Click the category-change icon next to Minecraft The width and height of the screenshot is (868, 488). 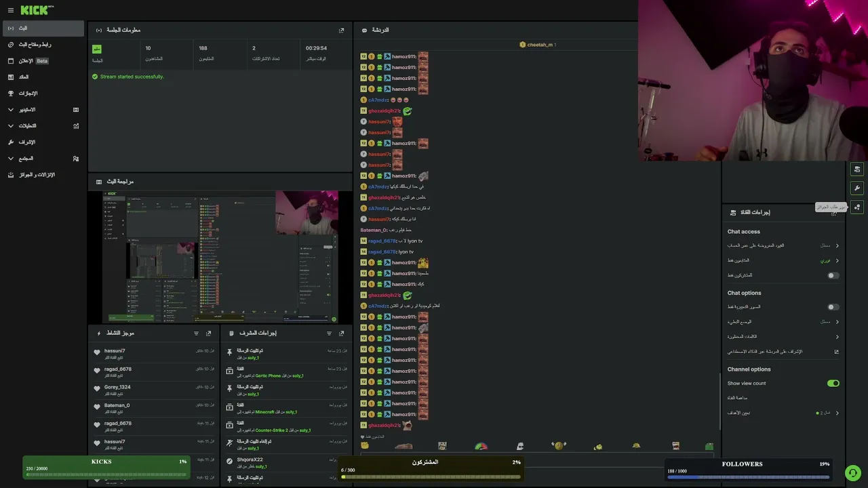point(230,407)
